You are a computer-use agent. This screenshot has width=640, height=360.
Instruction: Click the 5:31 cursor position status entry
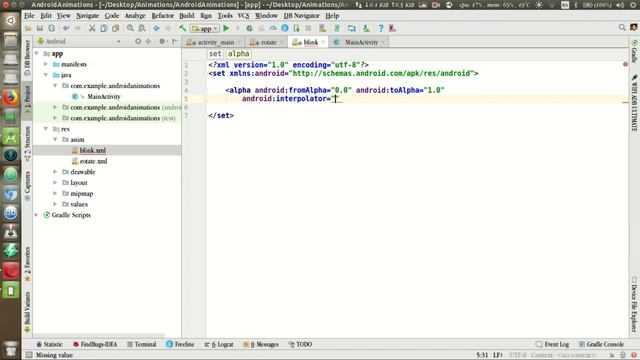pyautogui.click(x=482, y=355)
